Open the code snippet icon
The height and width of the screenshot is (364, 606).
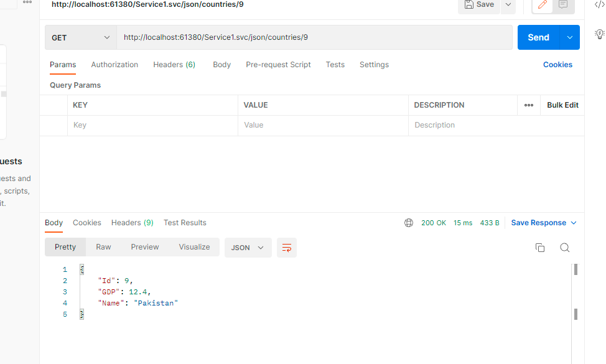coord(599,5)
